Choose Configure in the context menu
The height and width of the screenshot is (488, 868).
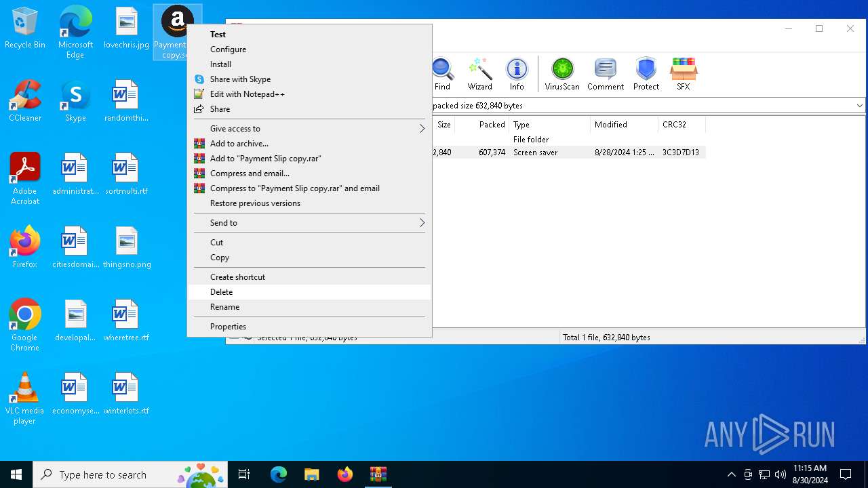point(309,49)
